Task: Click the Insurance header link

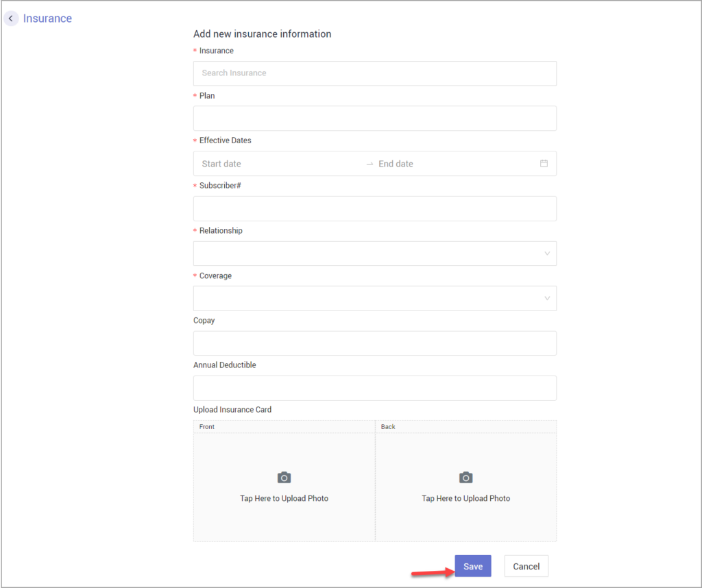Action: (x=47, y=19)
